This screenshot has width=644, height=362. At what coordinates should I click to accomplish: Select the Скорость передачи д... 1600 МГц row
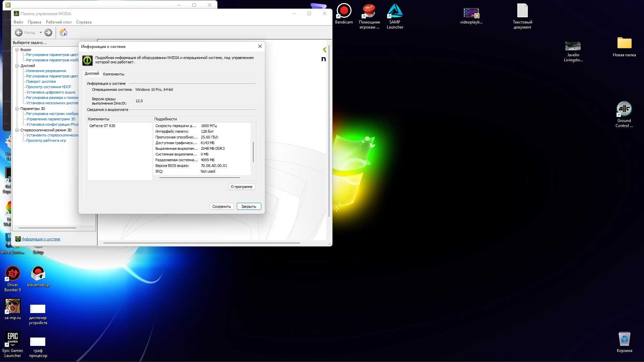[x=202, y=126]
